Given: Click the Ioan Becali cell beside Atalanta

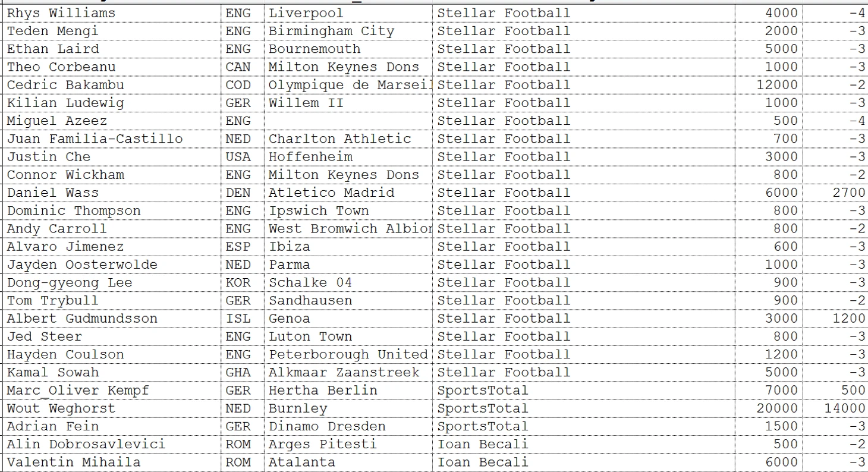Looking at the screenshot, I should click(x=584, y=462).
